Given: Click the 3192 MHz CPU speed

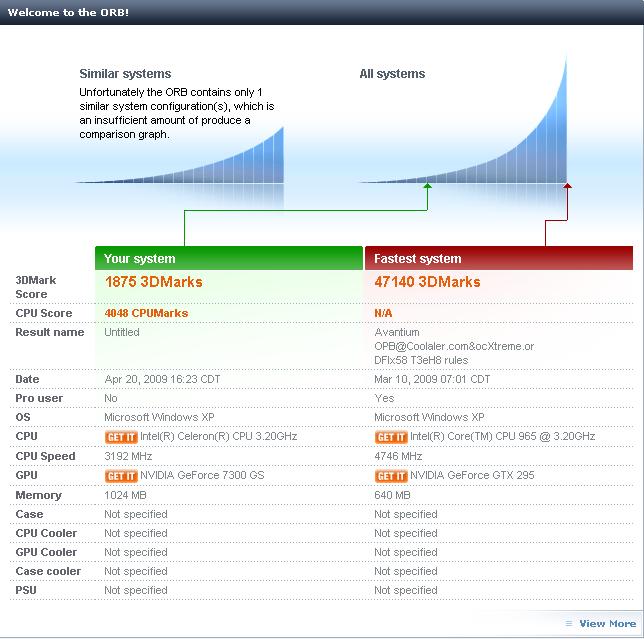Looking at the screenshot, I should tap(128, 456).
